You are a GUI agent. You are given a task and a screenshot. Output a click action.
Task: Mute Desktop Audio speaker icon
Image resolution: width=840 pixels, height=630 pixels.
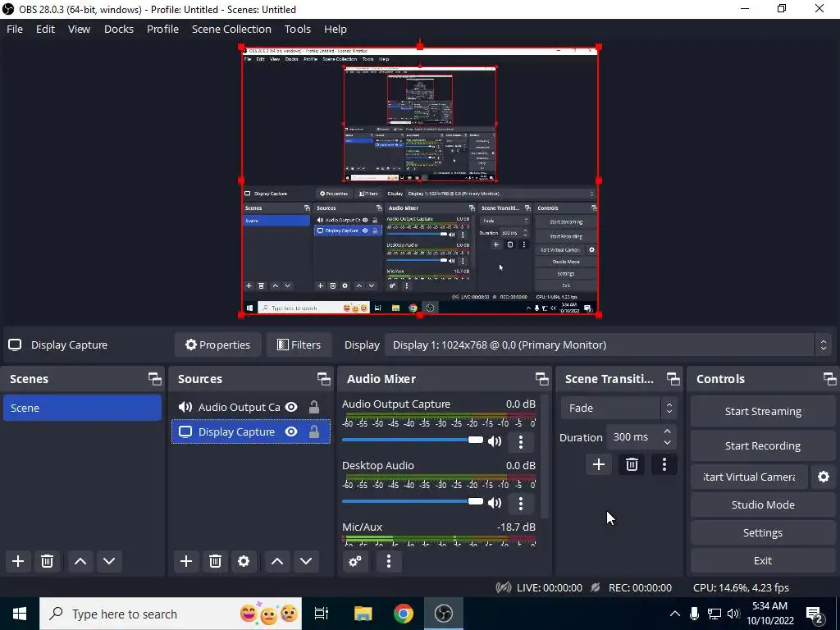pos(495,503)
